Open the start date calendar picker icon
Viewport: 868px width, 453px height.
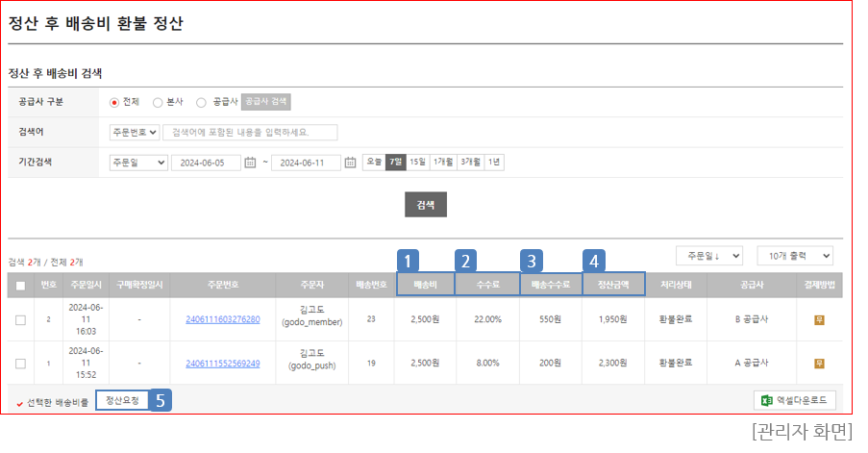(251, 163)
